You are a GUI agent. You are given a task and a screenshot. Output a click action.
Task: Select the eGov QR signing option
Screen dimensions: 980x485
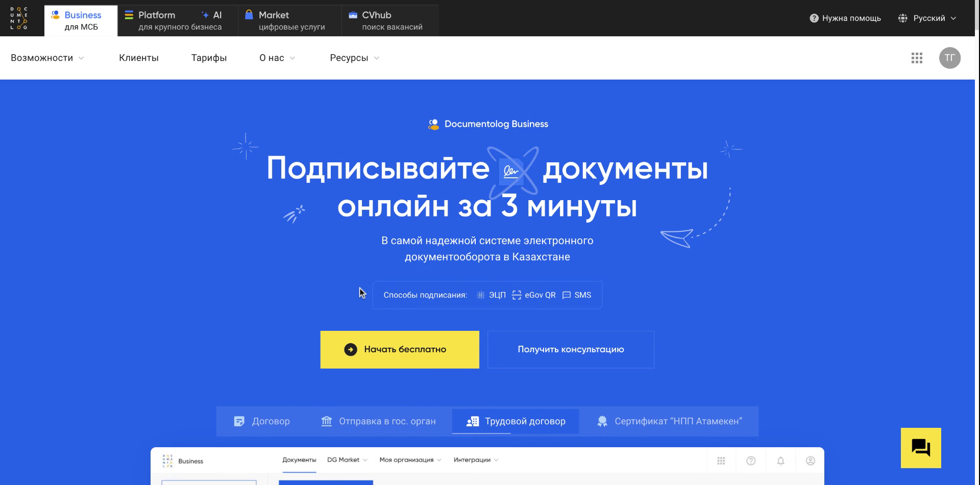pos(534,295)
